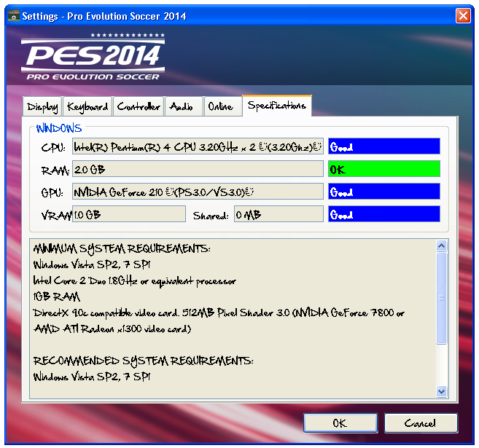
Task: Click the RAM 2.0 GB field
Action: [198, 169]
